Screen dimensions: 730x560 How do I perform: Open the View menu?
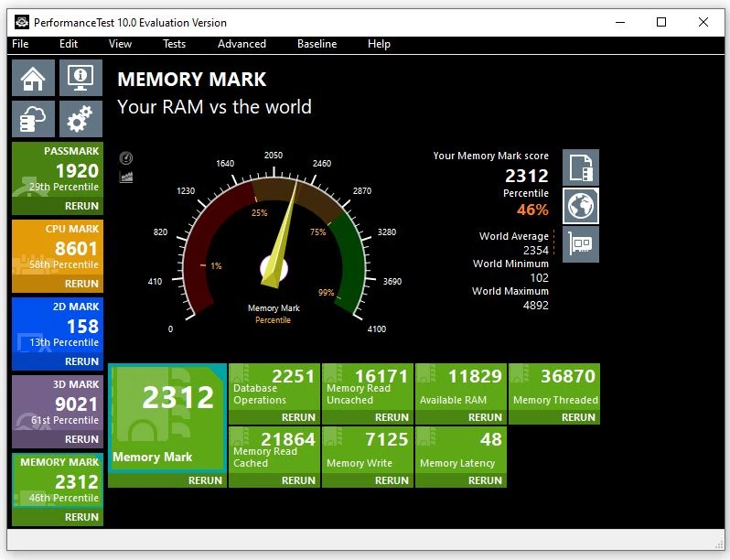[120, 44]
